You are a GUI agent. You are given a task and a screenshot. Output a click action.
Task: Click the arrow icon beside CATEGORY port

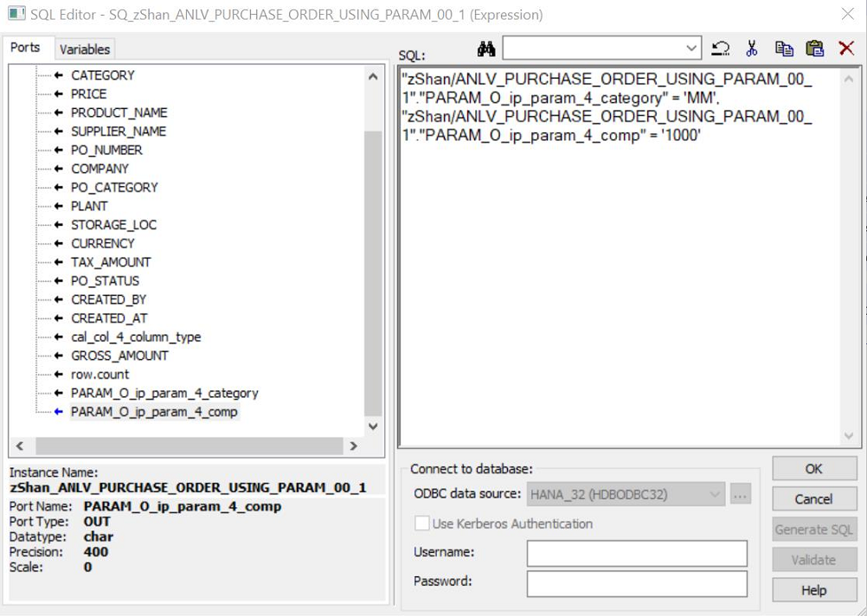(59, 75)
